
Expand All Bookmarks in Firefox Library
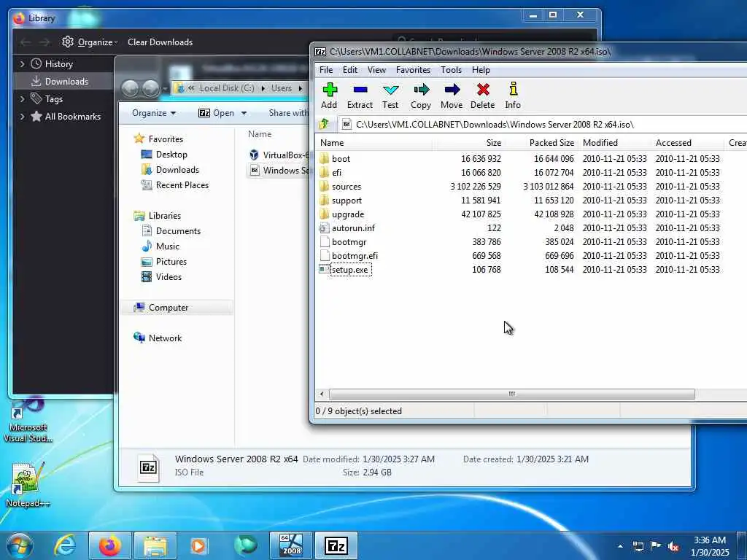click(22, 117)
